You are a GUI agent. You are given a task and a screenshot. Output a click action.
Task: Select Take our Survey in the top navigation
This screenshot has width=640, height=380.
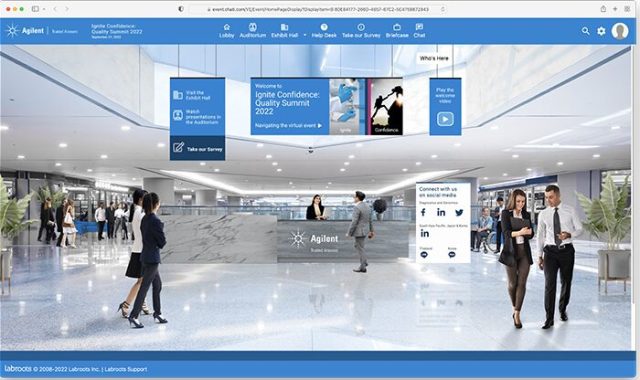pos(361,31)
